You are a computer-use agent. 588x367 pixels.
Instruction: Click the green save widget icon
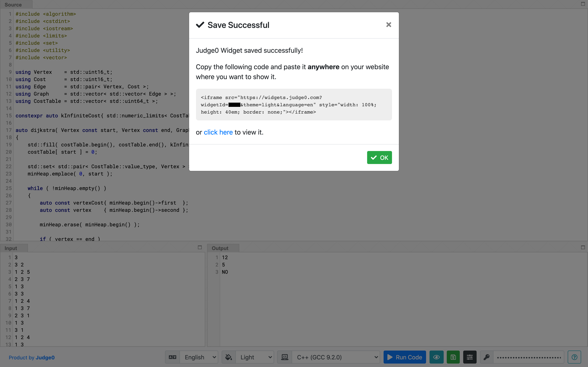point(453,357)
